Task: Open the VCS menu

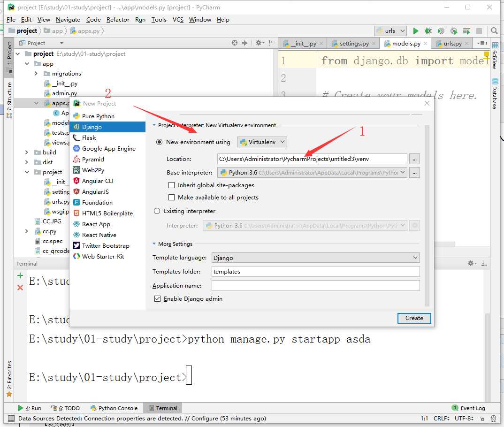Action: tap(178, 20)
